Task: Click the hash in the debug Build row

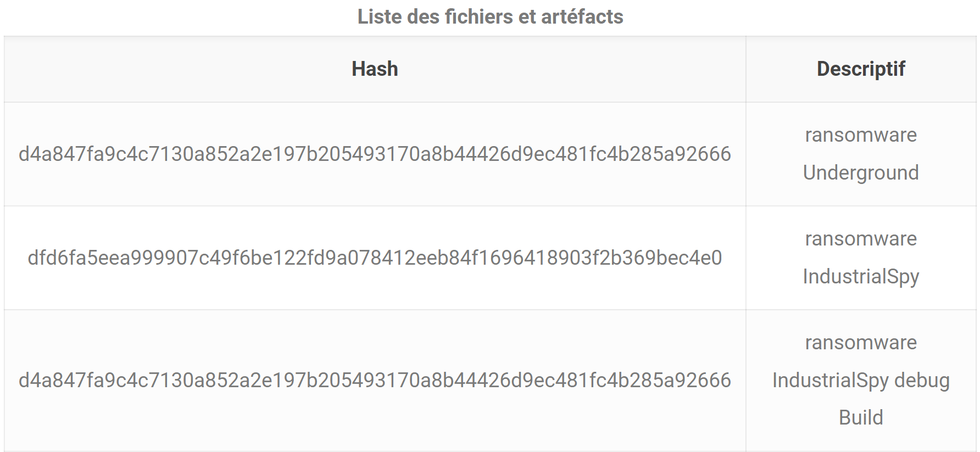Action: 375,381
